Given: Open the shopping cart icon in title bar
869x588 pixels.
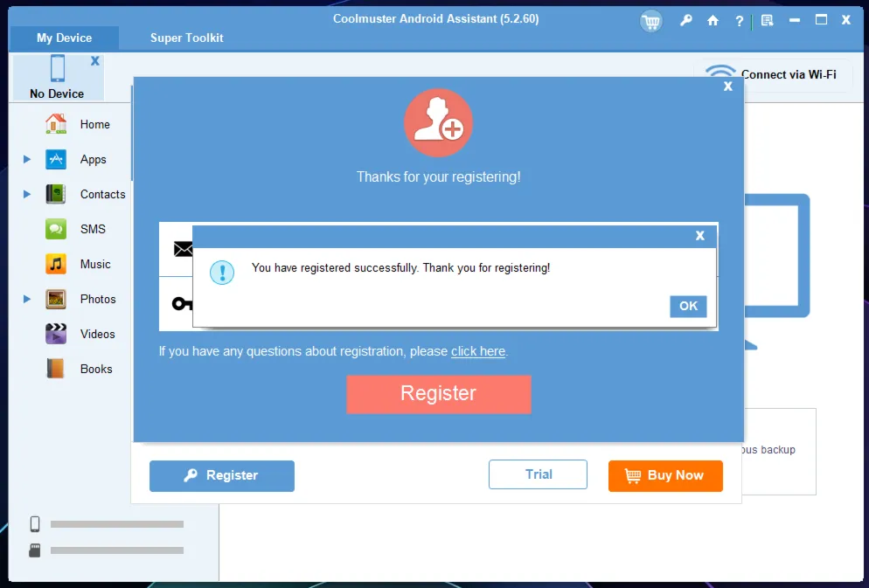Looking at the screenshot, I should 650,22.
